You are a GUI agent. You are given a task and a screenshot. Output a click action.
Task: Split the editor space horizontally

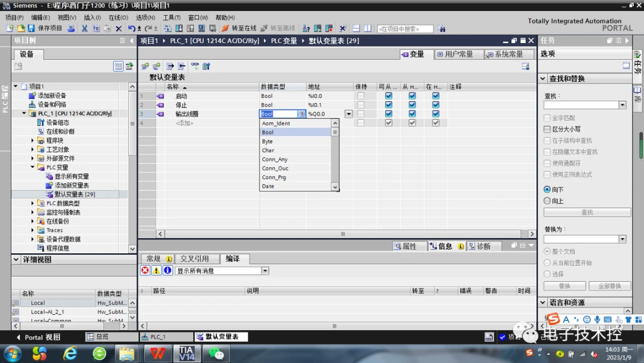coord(356,29)
